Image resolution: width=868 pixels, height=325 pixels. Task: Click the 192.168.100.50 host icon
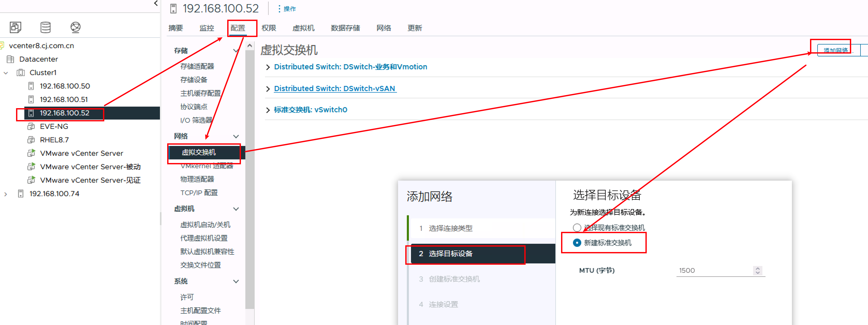click(31, 86)
